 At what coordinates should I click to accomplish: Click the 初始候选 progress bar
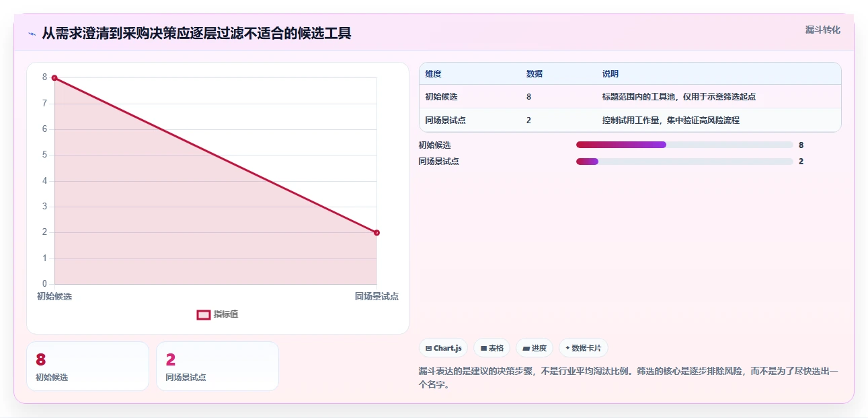tap(684, 145)
